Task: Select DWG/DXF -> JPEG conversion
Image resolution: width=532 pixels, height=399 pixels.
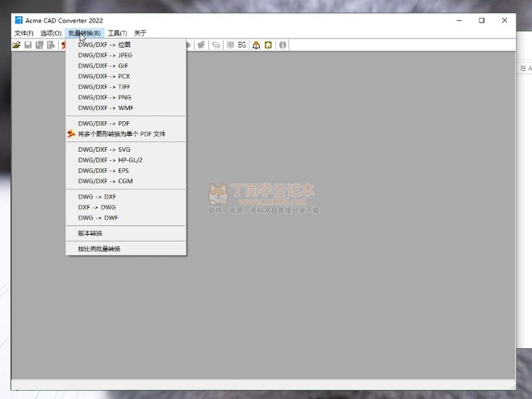Action: [126, 55]
